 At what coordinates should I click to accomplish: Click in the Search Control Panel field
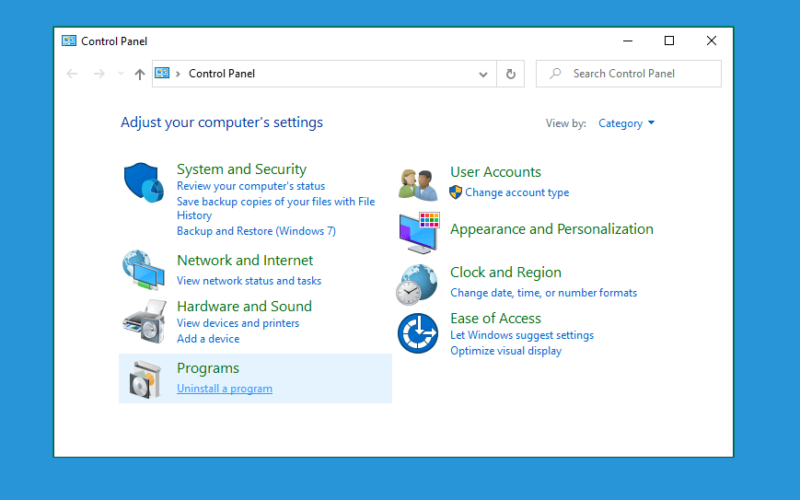point(629,74)
